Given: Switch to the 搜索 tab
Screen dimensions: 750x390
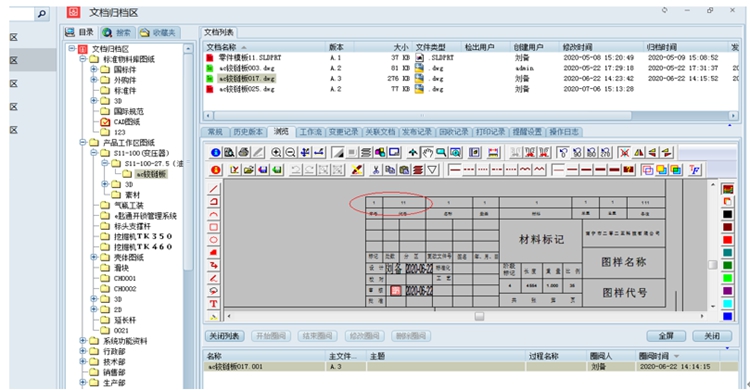Looking at the screenshot, I should pos(118,33).
